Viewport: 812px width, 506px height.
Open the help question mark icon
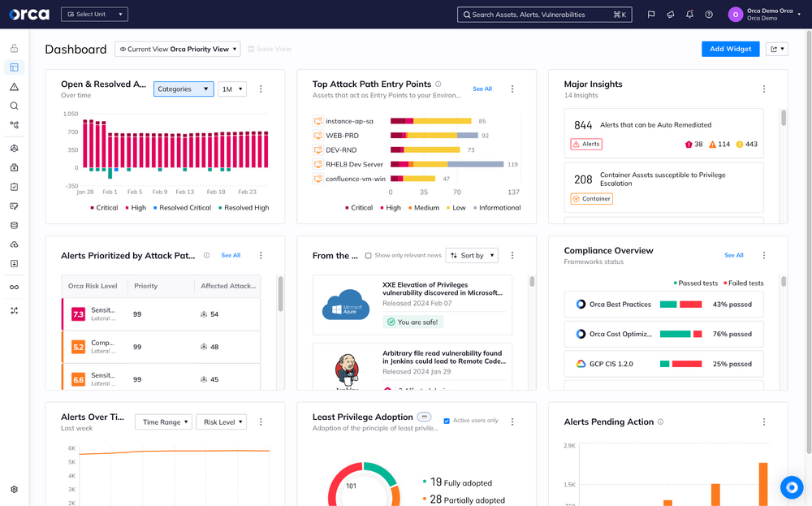click(x=709, y=15)
